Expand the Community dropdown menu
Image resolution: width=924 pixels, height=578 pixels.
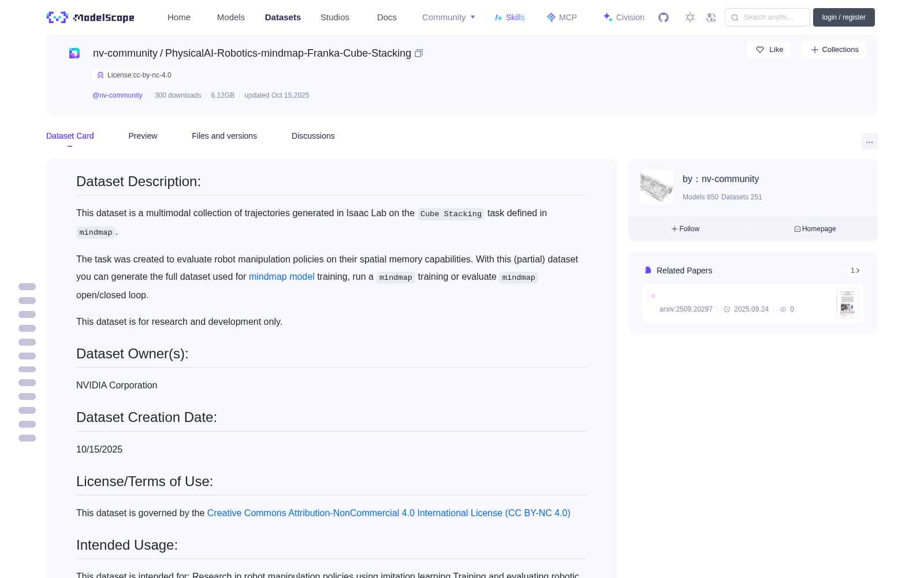click(x=449, y=17)
